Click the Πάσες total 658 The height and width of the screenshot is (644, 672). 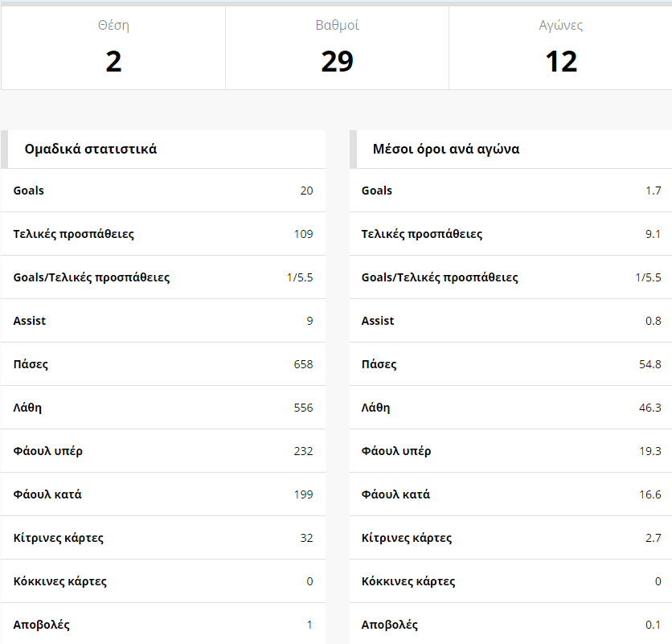pyautogui.click(x=303, y=364)
